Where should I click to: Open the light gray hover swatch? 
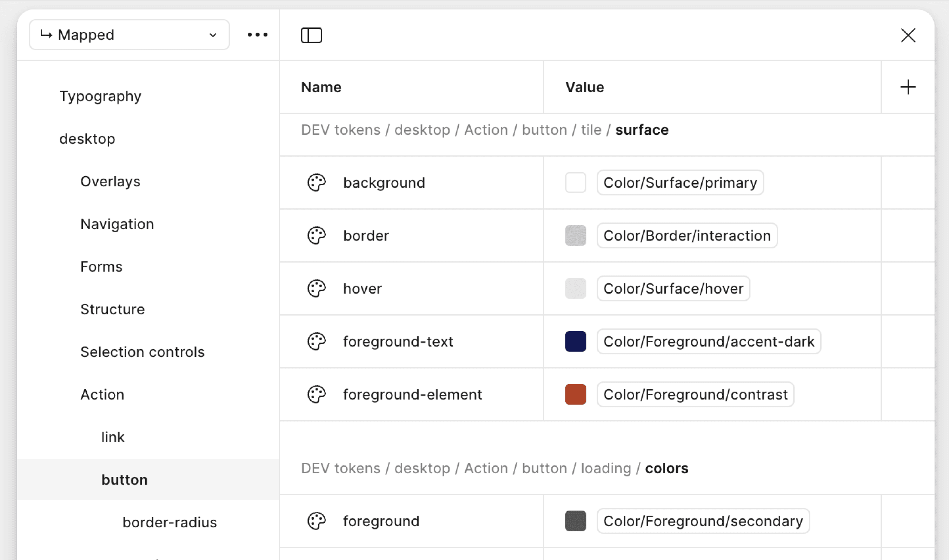click(x=576, y=288)
